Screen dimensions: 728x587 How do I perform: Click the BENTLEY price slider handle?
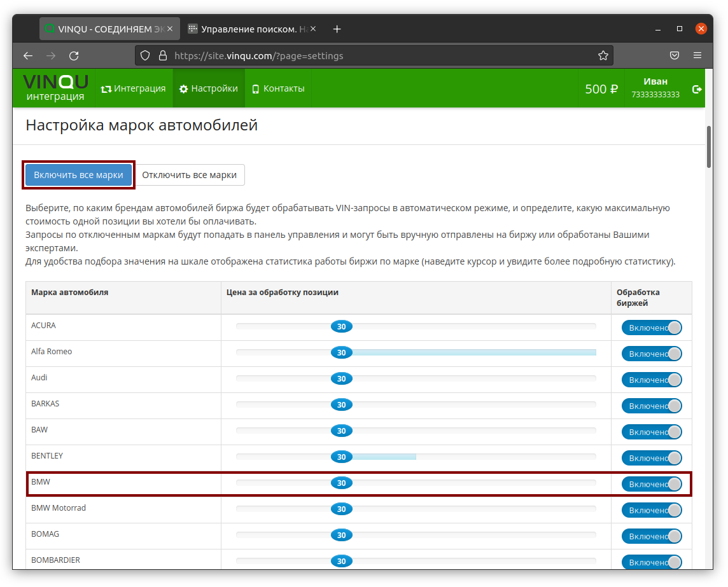pos(342,457)
